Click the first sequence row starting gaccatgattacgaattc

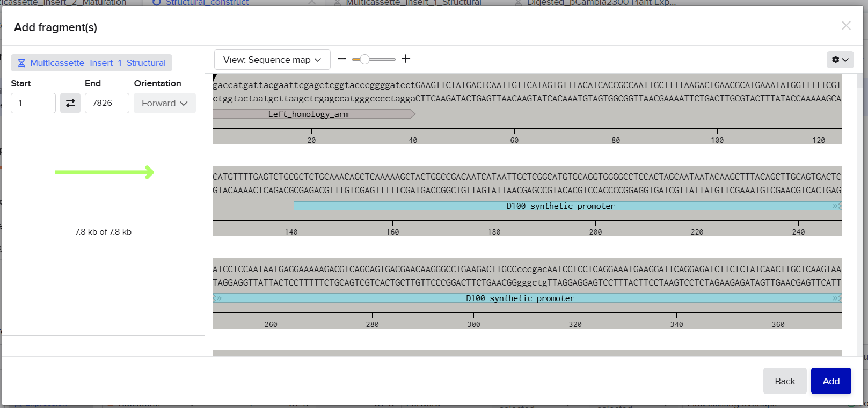[527, 85]
